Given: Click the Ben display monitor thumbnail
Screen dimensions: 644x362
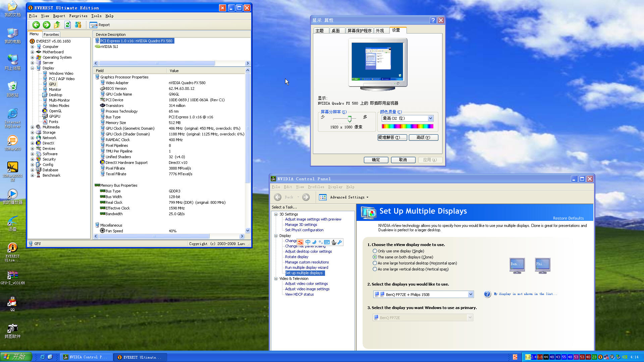Looking at the screenshot, I should (517, 265).
